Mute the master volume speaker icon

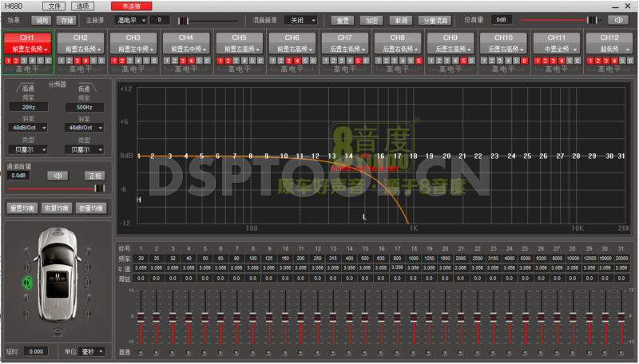pos(617,19)
